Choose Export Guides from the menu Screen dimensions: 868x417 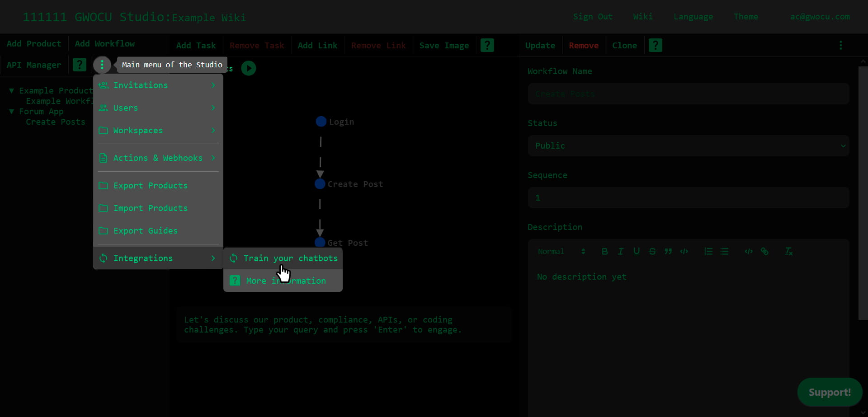158,231
